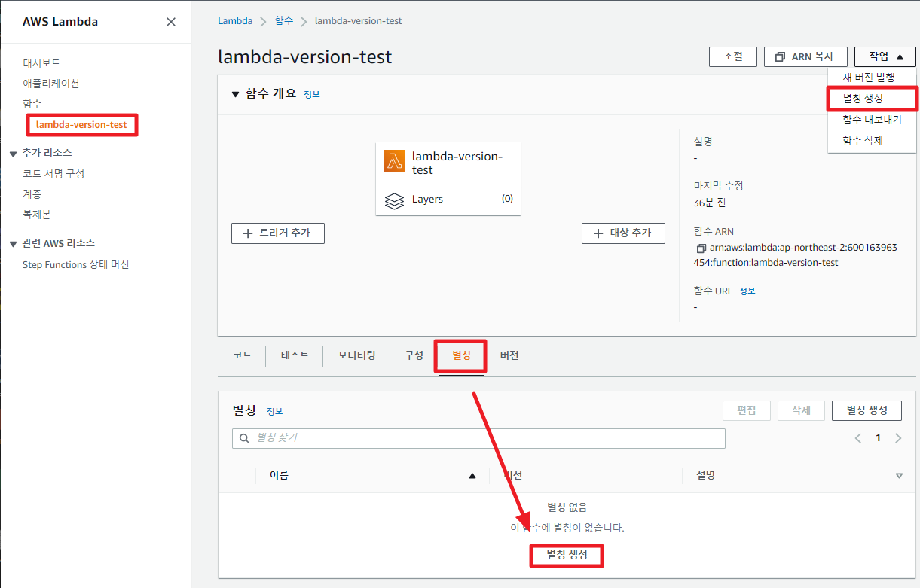Image resolution: width=920 pixels, height=588 pixels.
Task: Open Lambda breadcrumb link
Action: pos(235,21)
